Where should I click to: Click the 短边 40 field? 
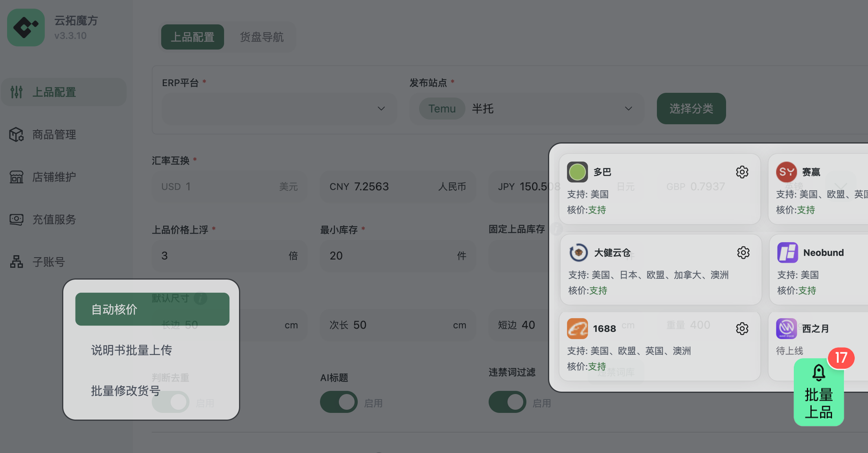[519, 325]
